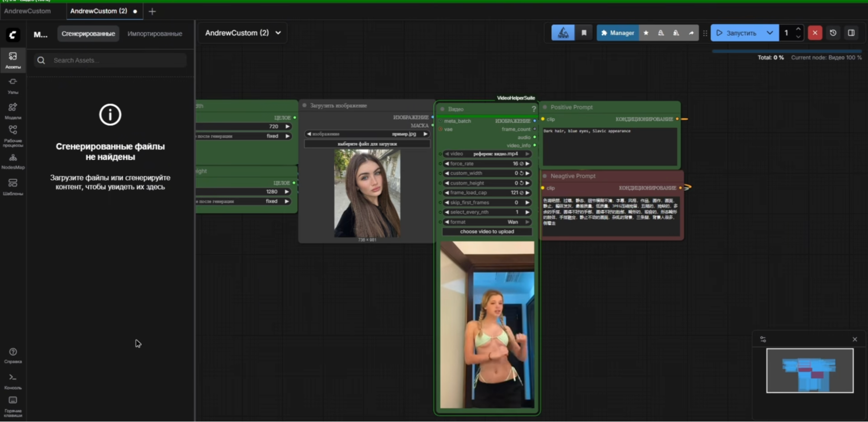Screen dimensions: 868x422
Task: Toggle collapse dot on Загрузить изображение node
Action: coord(304,106)
